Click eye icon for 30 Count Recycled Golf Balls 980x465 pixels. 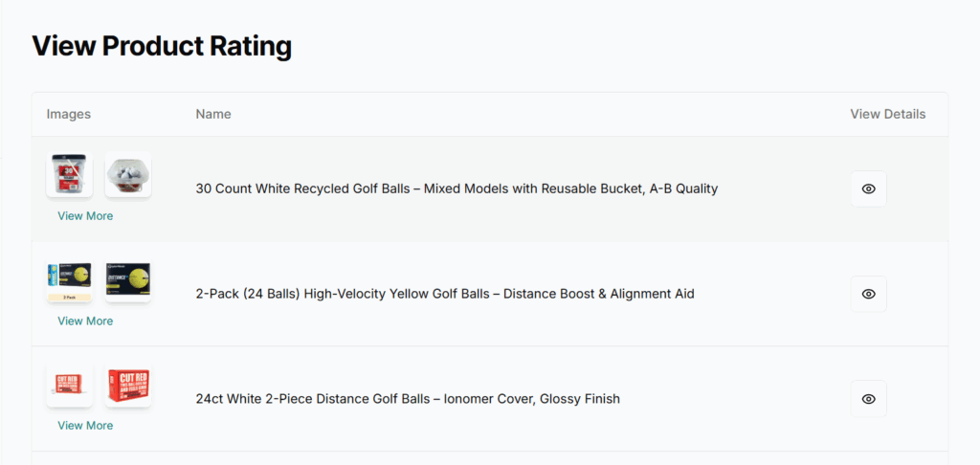pos(868,188)
